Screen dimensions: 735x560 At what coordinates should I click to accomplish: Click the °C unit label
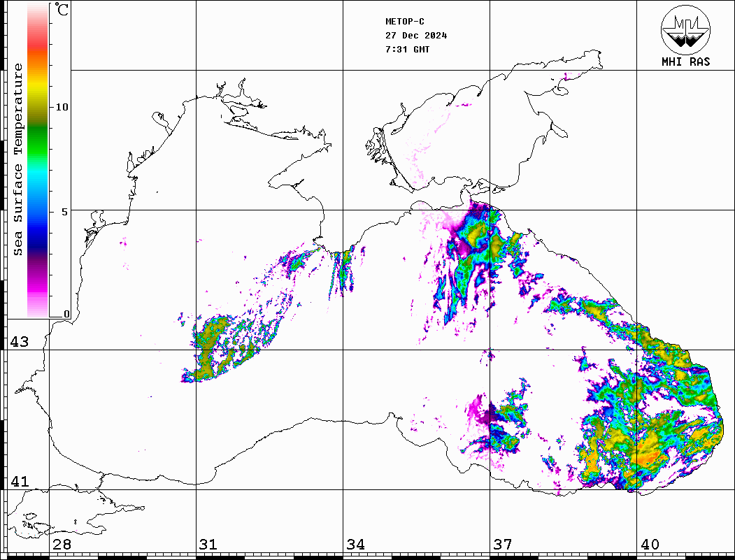[62, 9]
